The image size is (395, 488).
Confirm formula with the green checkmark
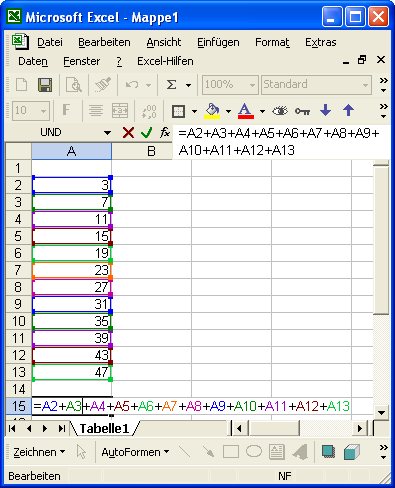(x=147, y=133)
